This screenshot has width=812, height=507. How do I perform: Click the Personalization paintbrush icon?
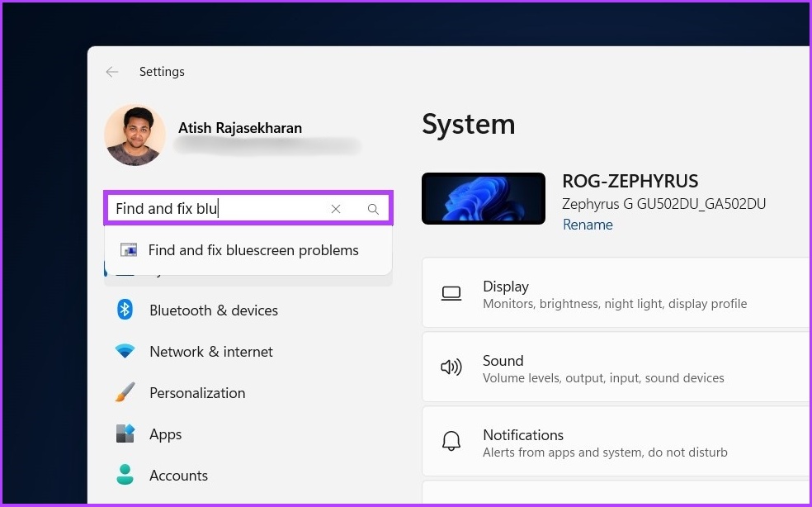[x=125, y=392]
